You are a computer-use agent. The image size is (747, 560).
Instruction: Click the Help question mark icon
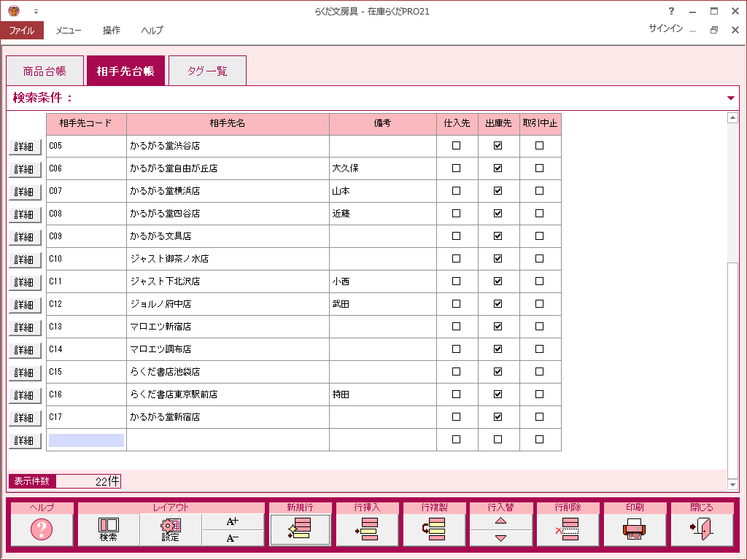[42, 529]
